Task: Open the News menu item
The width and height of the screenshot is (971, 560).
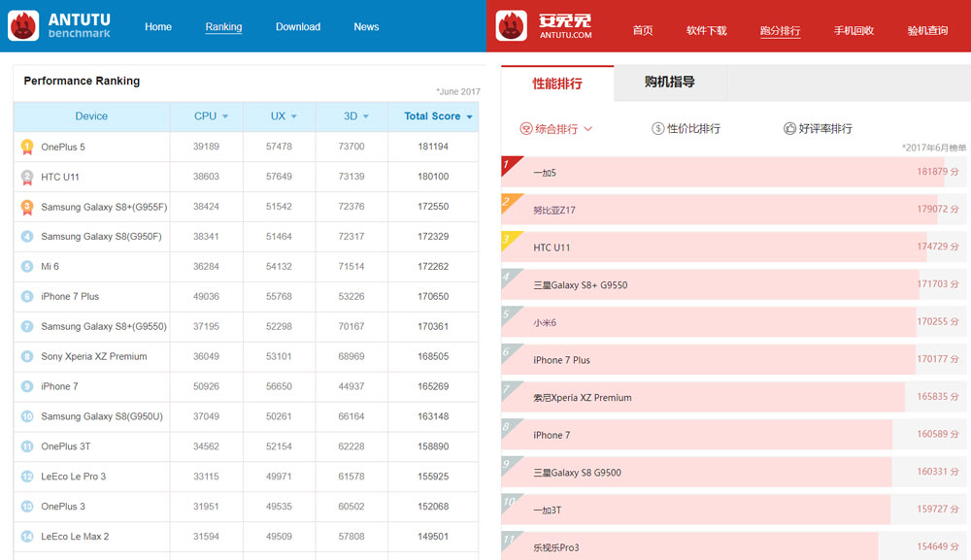Action: 366,27
